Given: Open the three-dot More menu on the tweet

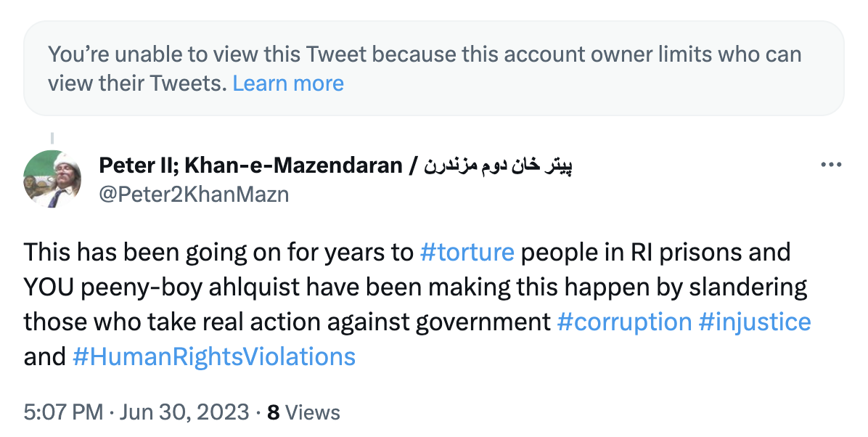Looking at the screenshot, I should pos(830,166).
